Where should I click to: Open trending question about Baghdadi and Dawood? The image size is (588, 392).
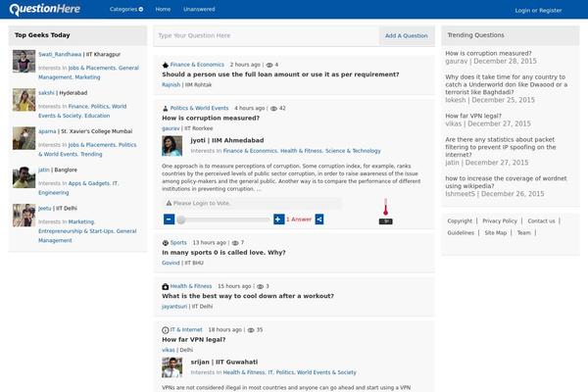(x=507, y=84)
